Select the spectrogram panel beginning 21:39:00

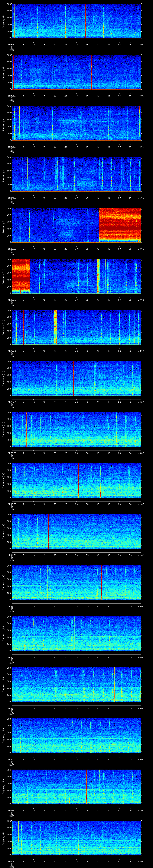click(x=76, y=429)
